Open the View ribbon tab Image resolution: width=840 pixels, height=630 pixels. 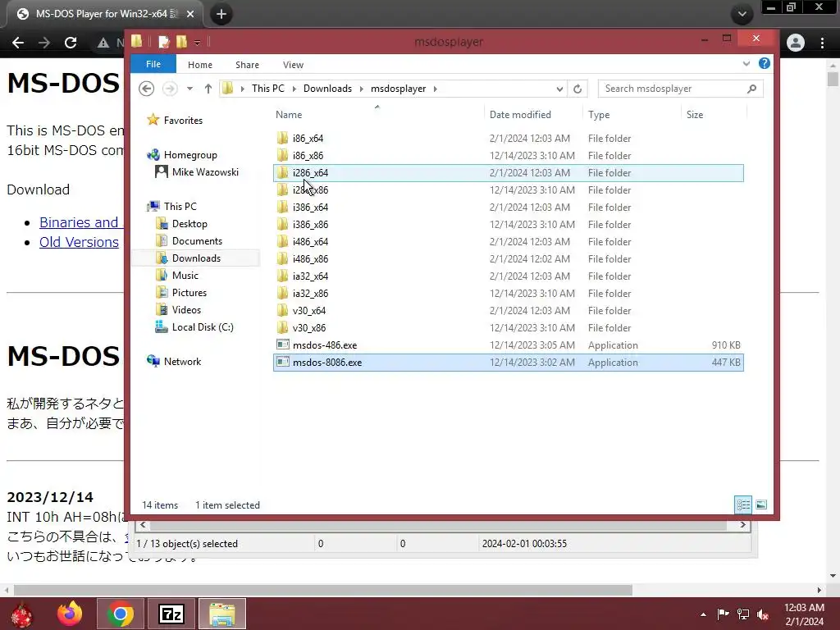[x=293, y=65]
